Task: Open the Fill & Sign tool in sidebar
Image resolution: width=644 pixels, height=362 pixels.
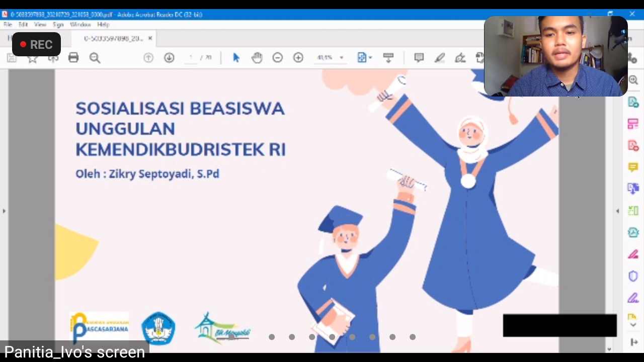Action: coord(633,254)
